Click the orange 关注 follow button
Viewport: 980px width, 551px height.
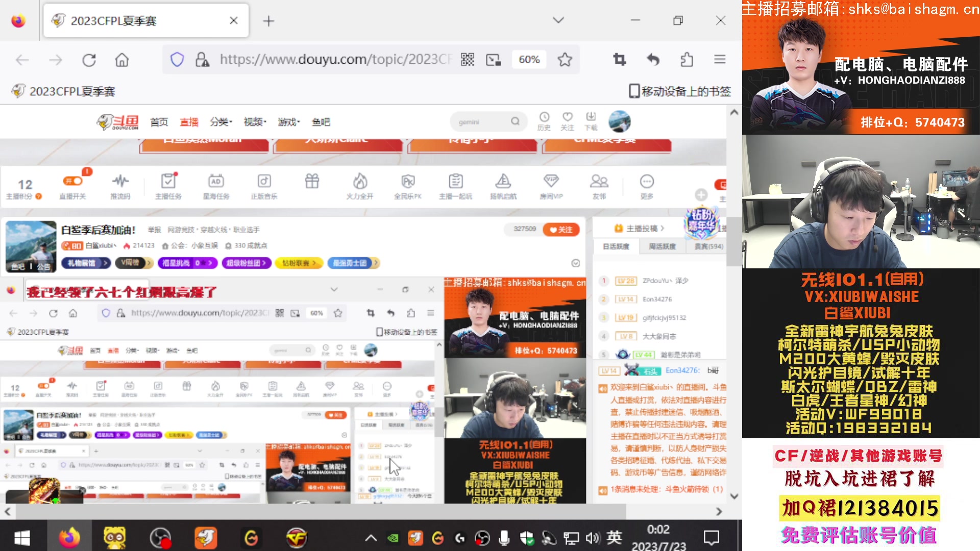click(x=561, y=230)
